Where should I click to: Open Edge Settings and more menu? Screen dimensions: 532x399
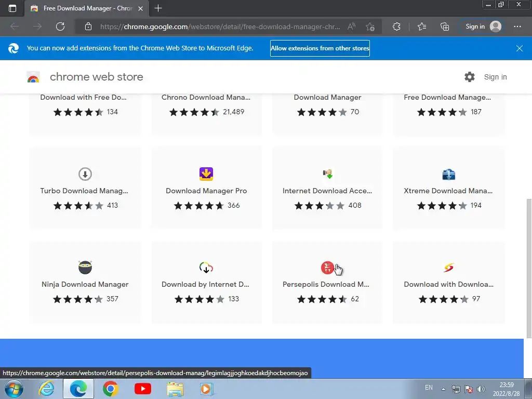coord(517,26)
